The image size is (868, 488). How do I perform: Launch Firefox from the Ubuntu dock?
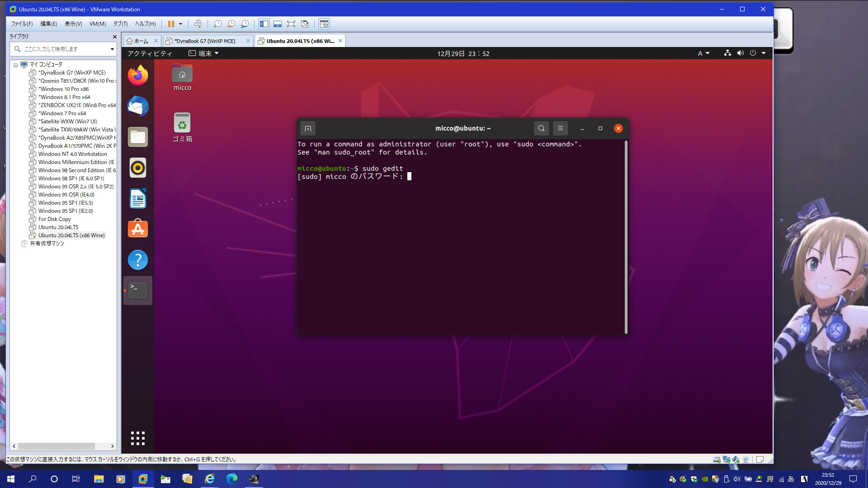click(x=138, y=75)
